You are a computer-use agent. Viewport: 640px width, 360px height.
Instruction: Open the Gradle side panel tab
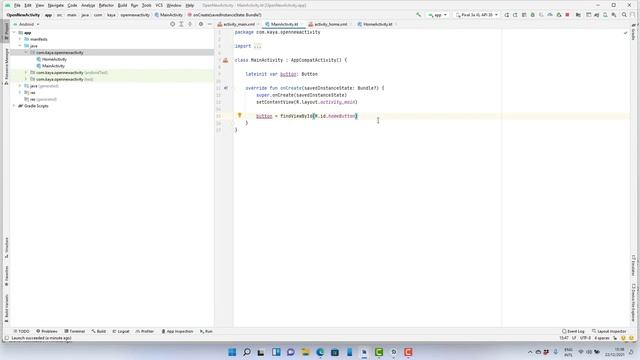coord(633,32)
